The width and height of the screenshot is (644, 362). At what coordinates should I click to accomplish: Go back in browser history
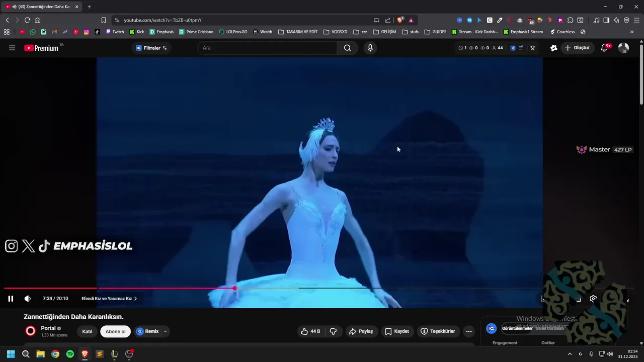pos(7,20)
